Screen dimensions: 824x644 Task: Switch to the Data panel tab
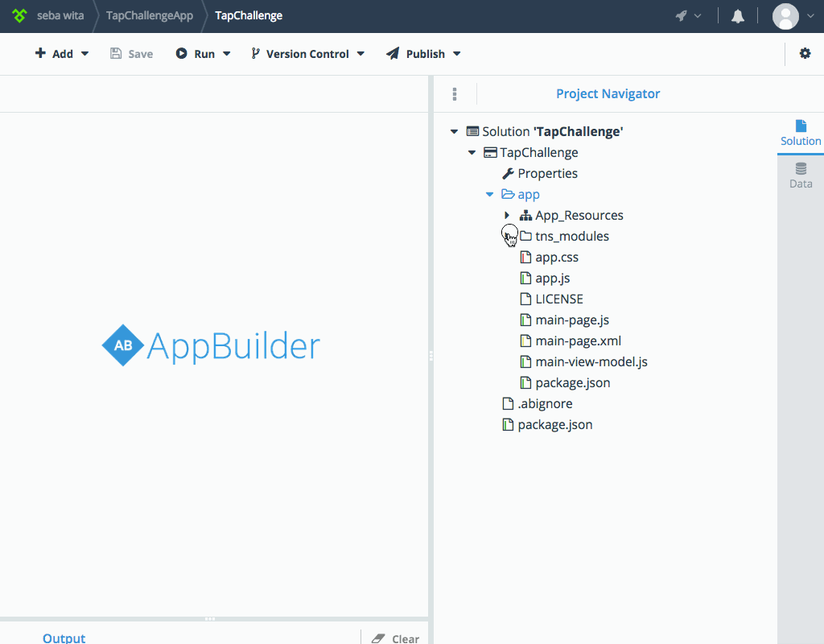[800, 175]
